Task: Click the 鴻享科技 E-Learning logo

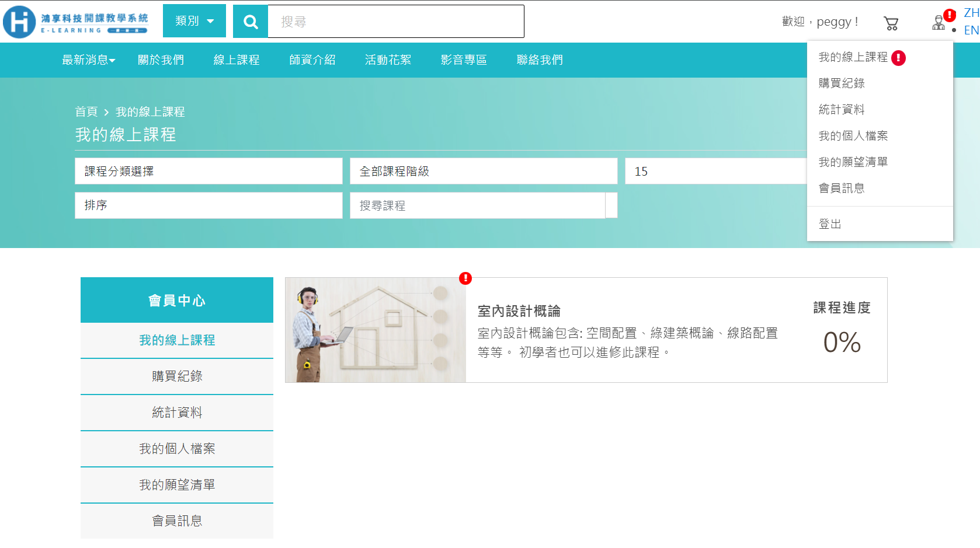Action: [x=76, y=22]
